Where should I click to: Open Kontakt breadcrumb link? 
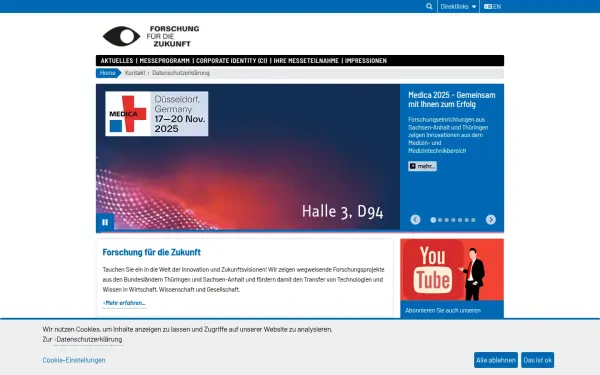[x=135, y=73]
